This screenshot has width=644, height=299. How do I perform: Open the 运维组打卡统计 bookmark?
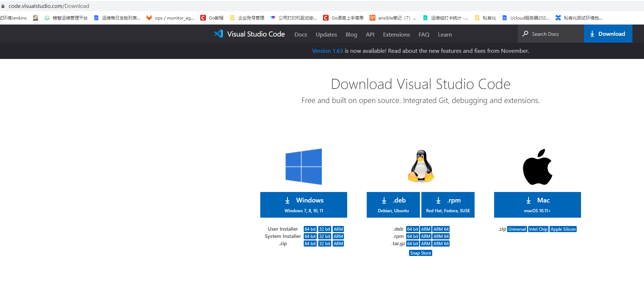[x=446, y=18]
